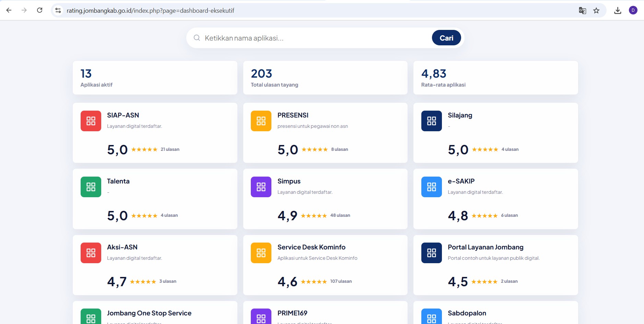Focus the Ketikkan nama aplikasi search field

pos(316,38)
